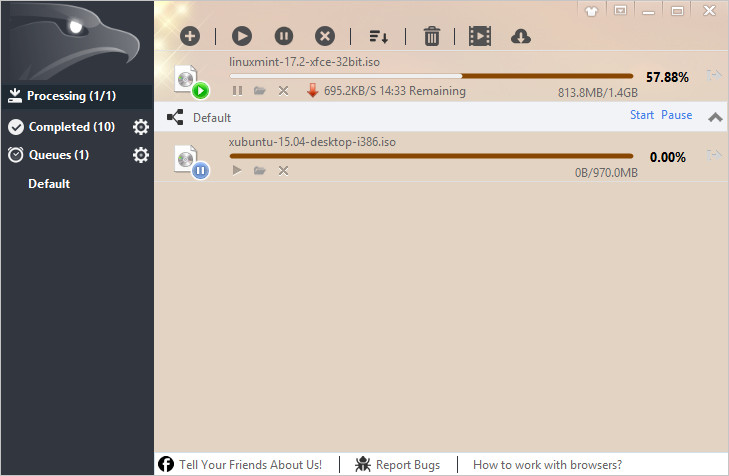Open folder of xubuntu-15.04-desktop-i386.iso
729x476 pixels.
point(259,171)
